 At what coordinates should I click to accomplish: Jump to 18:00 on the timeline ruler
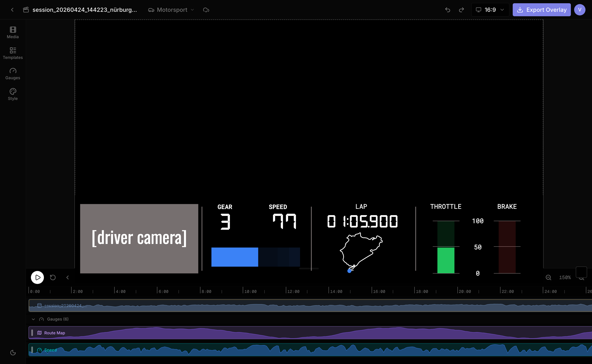(422, 291)
